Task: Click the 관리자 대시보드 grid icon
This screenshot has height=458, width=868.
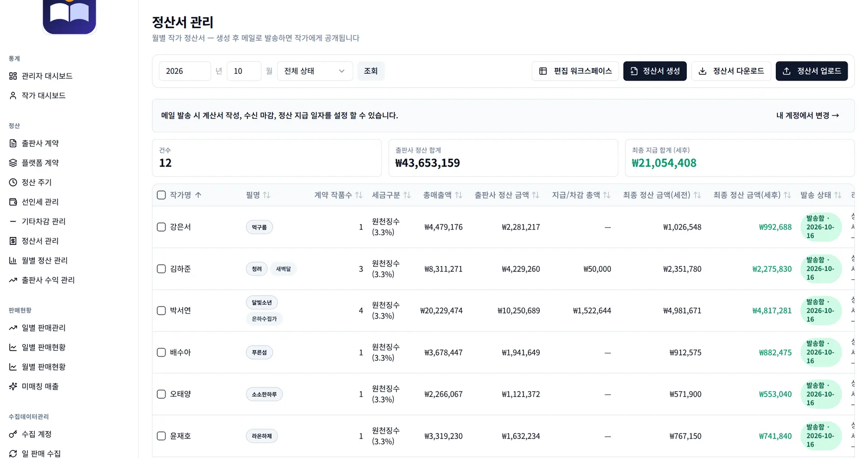Action: click(x=13, y=76)
